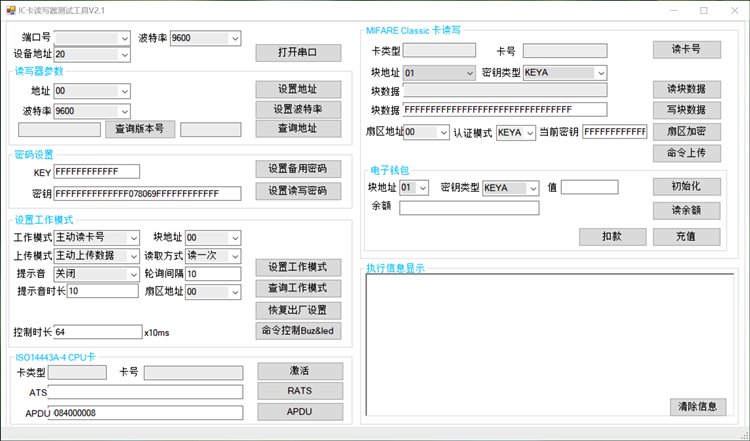The width and height of the screenshot is (750, 441).
Task: Click into the KEY input field
Action: click(97, 172)
